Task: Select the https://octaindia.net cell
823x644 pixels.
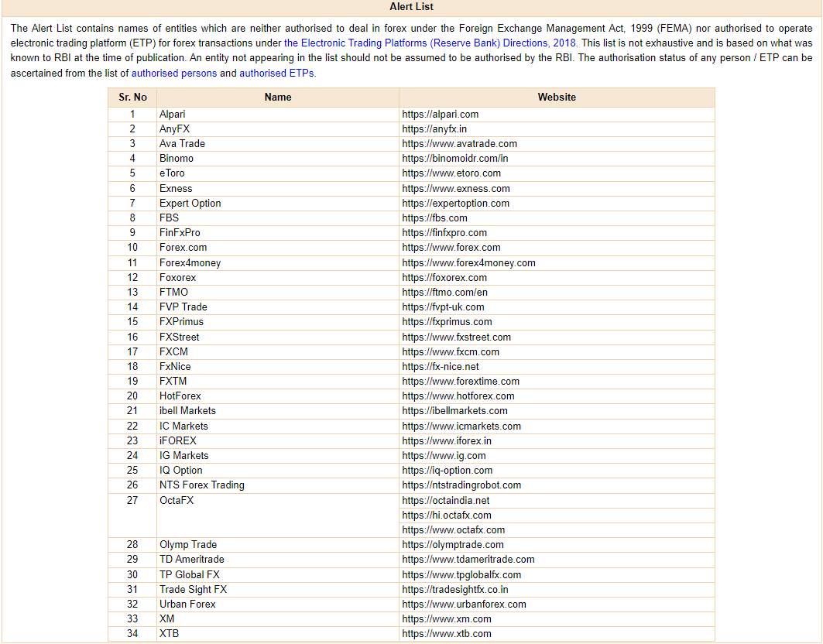Action: tap(557, 500)
